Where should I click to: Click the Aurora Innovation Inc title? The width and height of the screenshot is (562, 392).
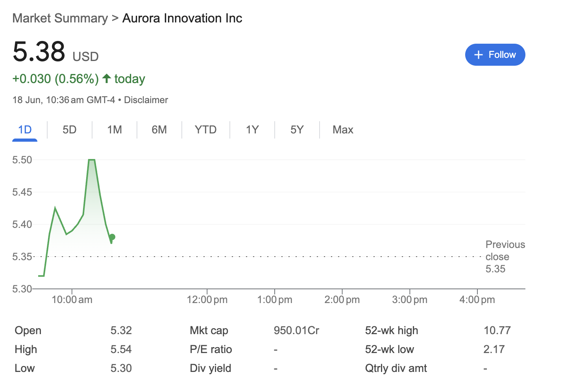182,18
